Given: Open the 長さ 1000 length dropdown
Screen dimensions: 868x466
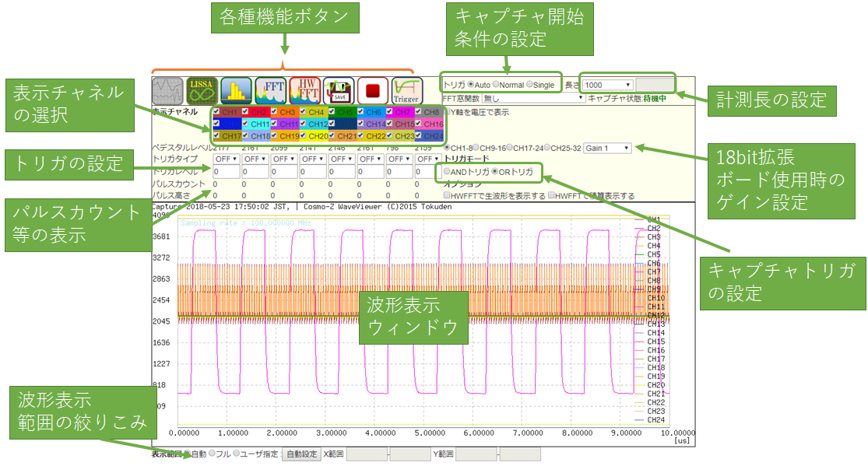Looking at the screenshot, I should click(607, 85).
